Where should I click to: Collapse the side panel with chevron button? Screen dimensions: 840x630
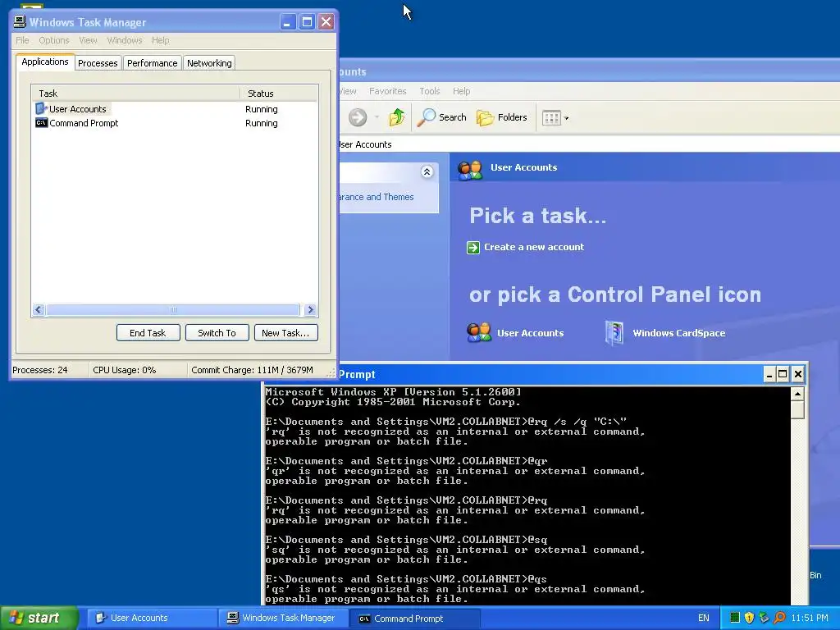(x=427, y=171)
